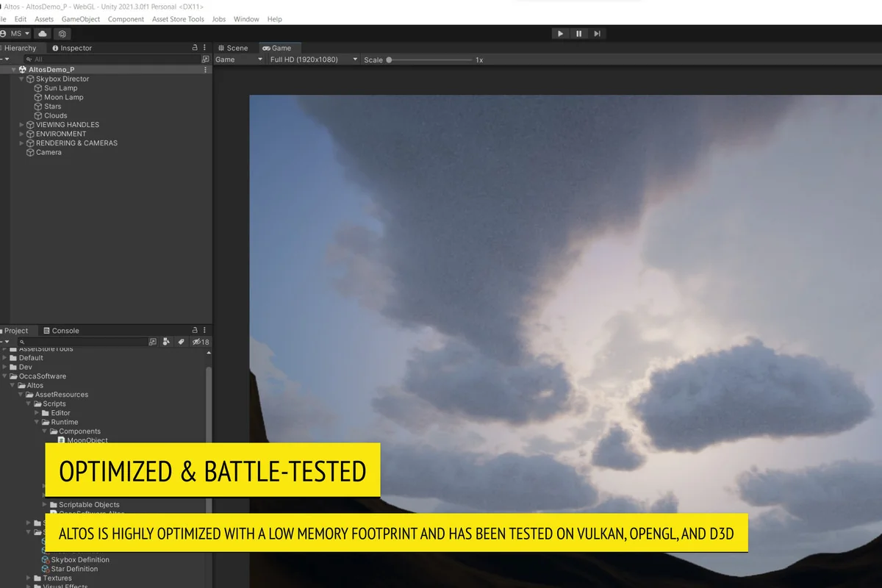Click the Play button to start the game
This screenshot has width=882, height=588.
[560, 34]
